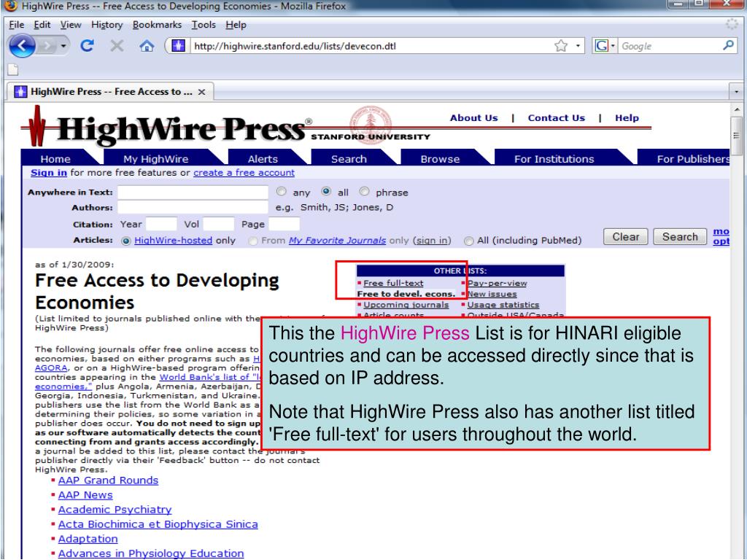
Task: Open the Help link in page header
Action: pyautogui.click(x=627, y=118)
